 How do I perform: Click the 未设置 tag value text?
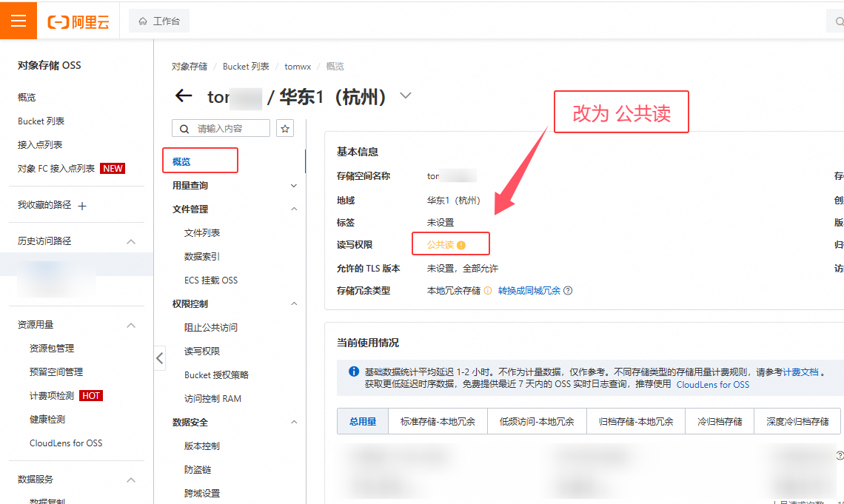click(441, 222)
